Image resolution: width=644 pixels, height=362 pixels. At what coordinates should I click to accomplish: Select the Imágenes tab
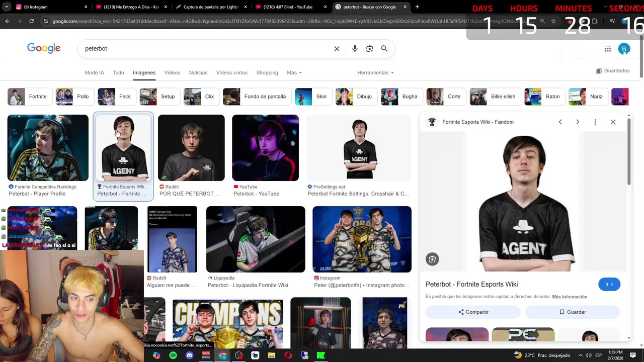144,73
